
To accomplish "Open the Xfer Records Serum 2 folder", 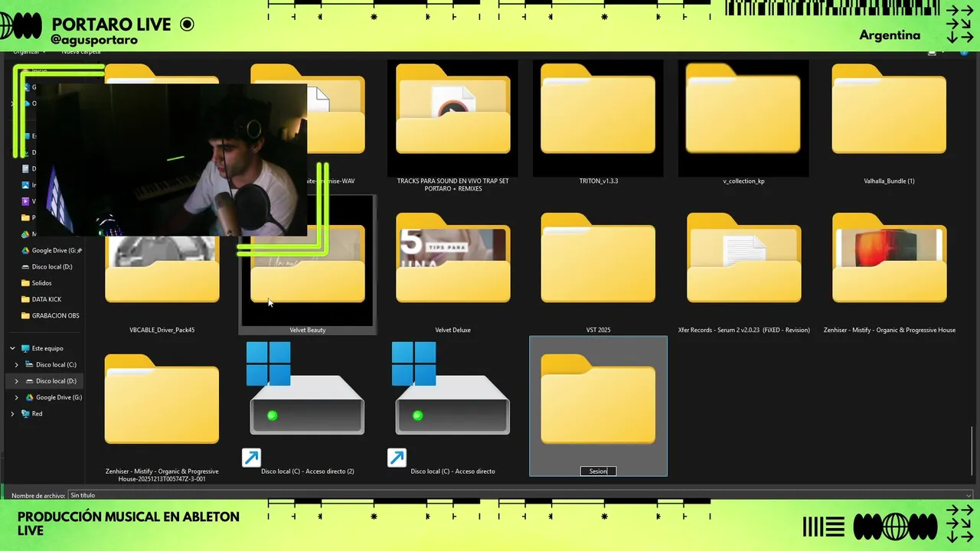I will [x=743, y=258].
